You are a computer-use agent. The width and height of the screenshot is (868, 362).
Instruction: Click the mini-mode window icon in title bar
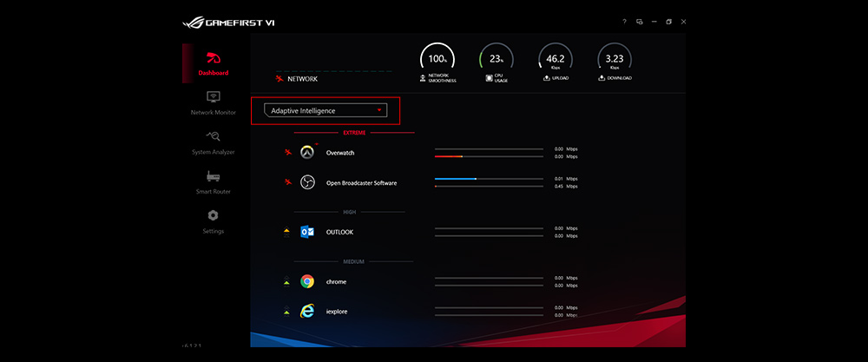click(x=640, y=22)
